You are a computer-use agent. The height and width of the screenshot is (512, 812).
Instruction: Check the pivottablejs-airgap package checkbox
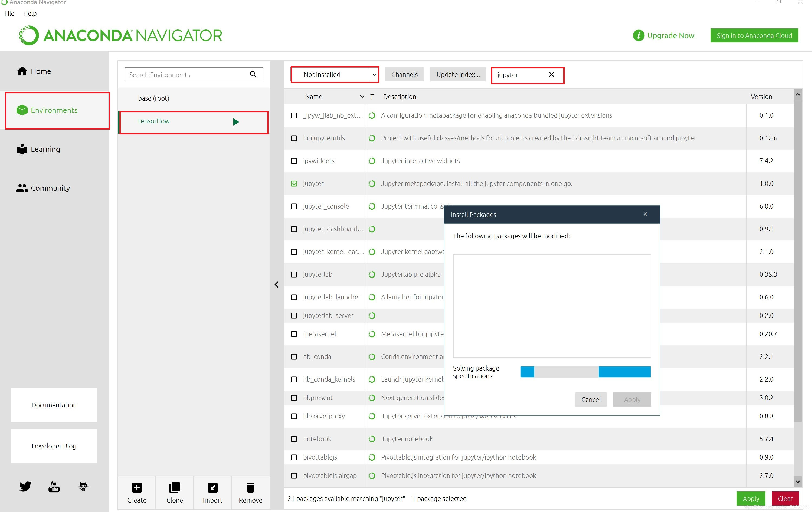[x=294, y=475]
